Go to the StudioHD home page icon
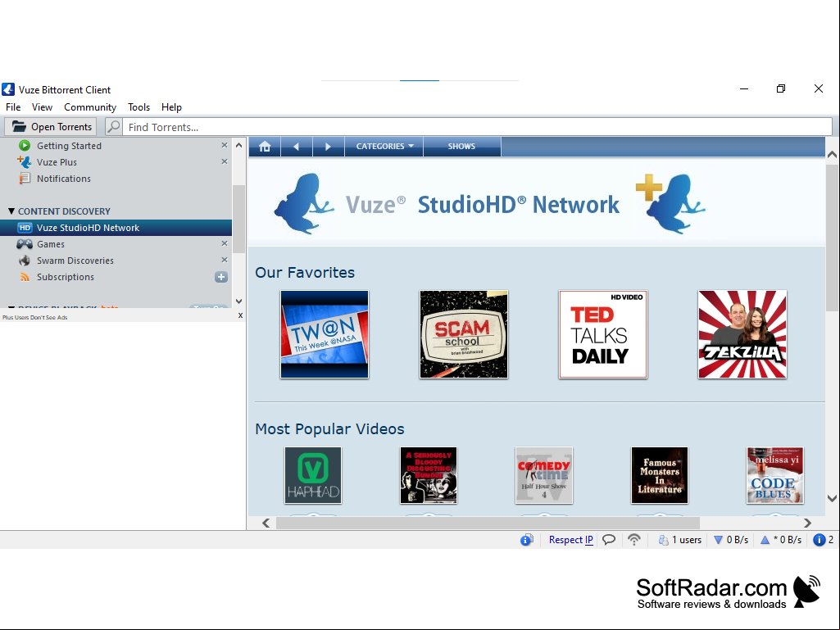The image size is (840, 630). 265,147
